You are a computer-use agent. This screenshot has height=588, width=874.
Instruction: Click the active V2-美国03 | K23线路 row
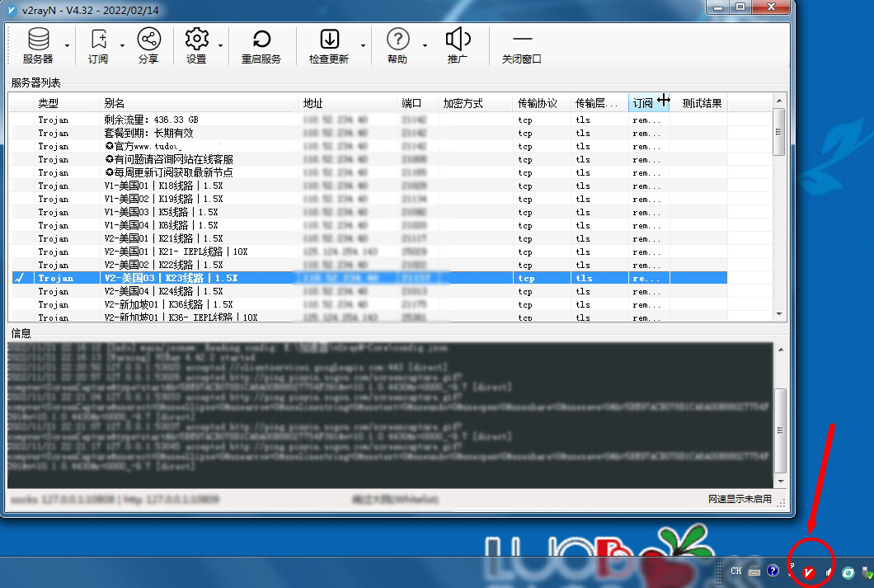[369, 278]
